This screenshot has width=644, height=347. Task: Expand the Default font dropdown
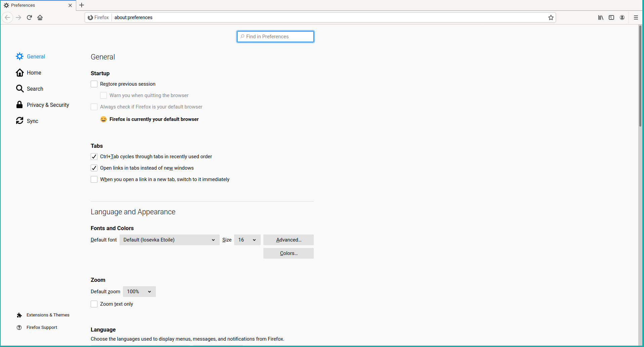point(169,240)
